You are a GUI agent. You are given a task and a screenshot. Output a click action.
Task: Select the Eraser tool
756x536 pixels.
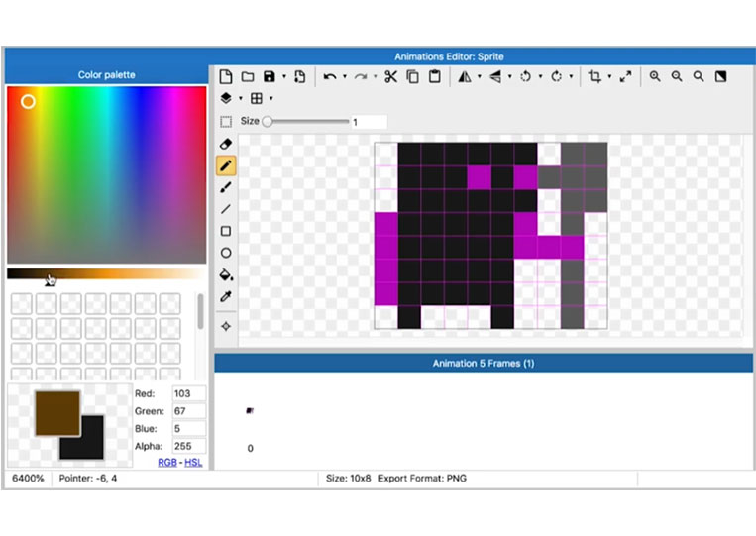click(x=226, y=144)
